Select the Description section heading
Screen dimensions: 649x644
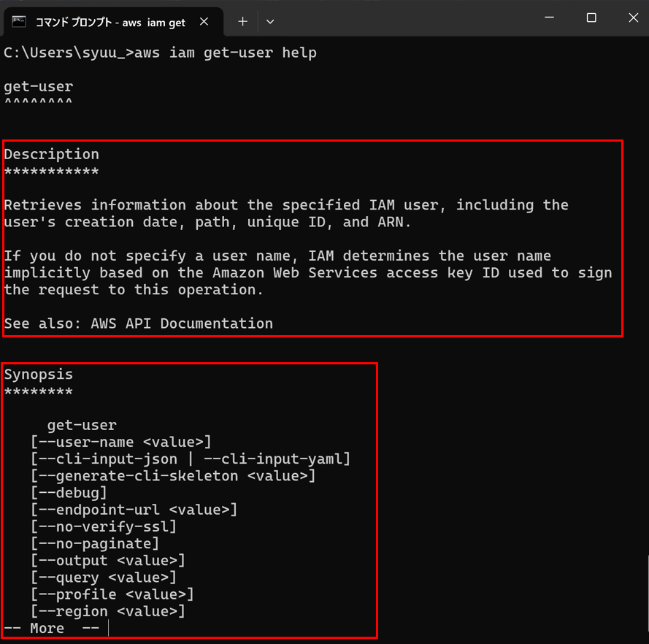pyautogui.click(x=51, y=154)
